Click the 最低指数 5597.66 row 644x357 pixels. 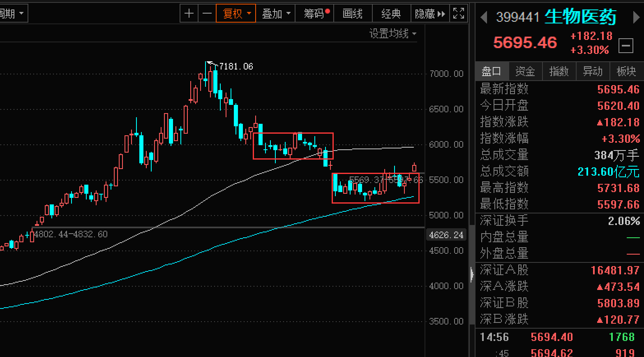coord(560,204)
